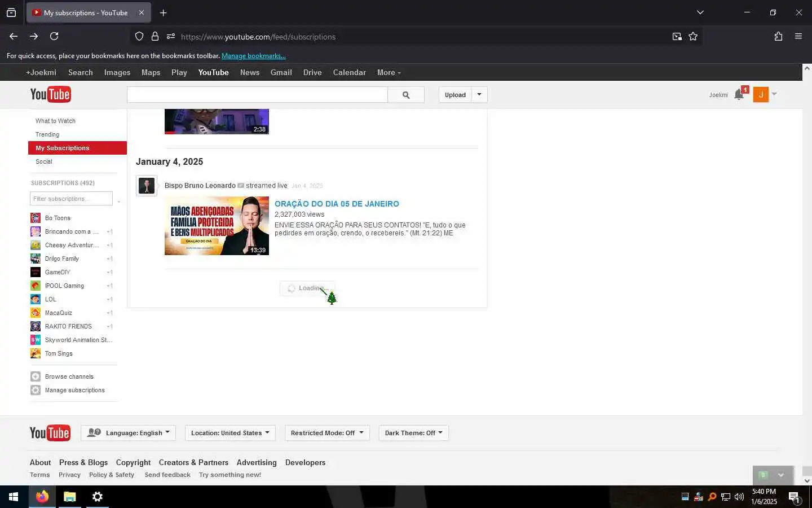Expand the More menu in Google bar
812x508 pixels.
click(x=389, y=72)
